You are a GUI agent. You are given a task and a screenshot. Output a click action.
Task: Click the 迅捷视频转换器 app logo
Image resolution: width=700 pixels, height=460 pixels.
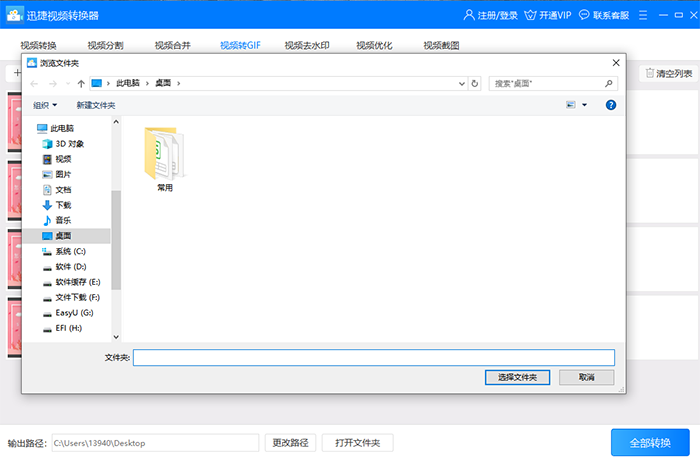[14, 15]
